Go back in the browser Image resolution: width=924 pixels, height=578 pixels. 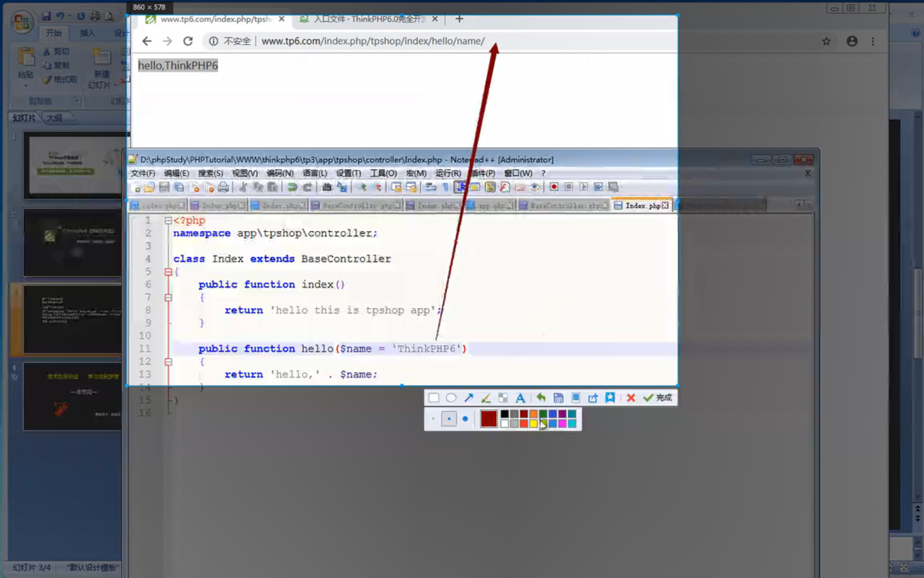(x=146, y=41)
